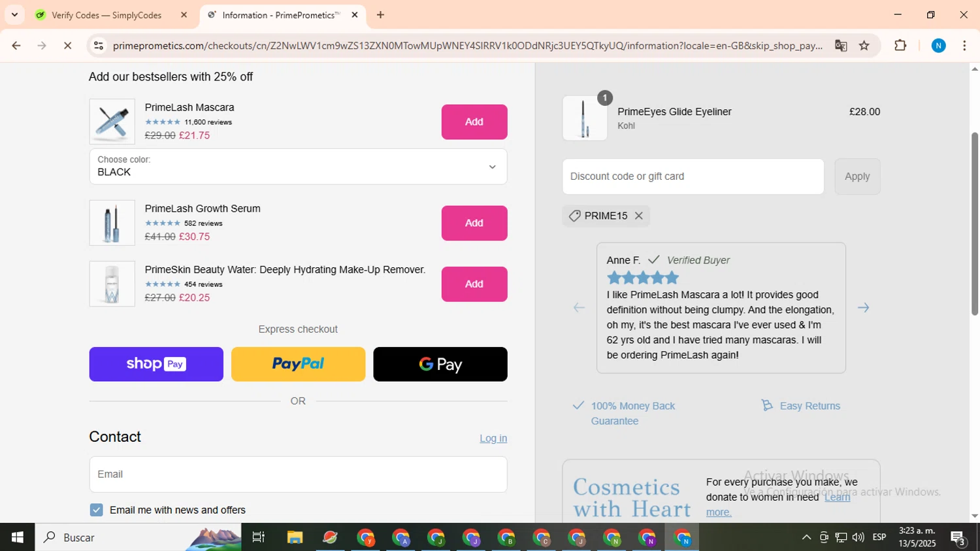Pay with Google Pay express checkout
The image size is (980, 551).
440,364
